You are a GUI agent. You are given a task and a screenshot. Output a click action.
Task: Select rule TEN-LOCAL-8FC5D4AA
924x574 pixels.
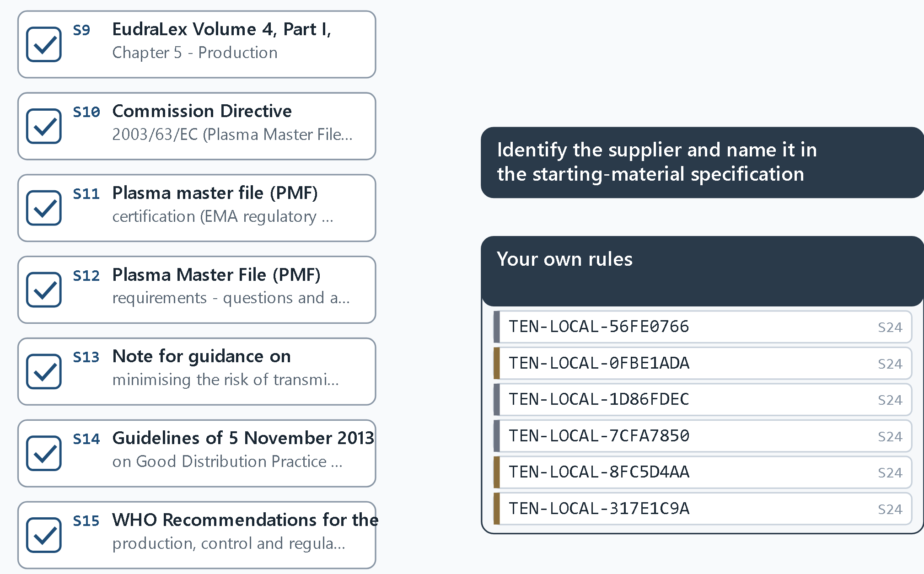click(x=703, y=472)
